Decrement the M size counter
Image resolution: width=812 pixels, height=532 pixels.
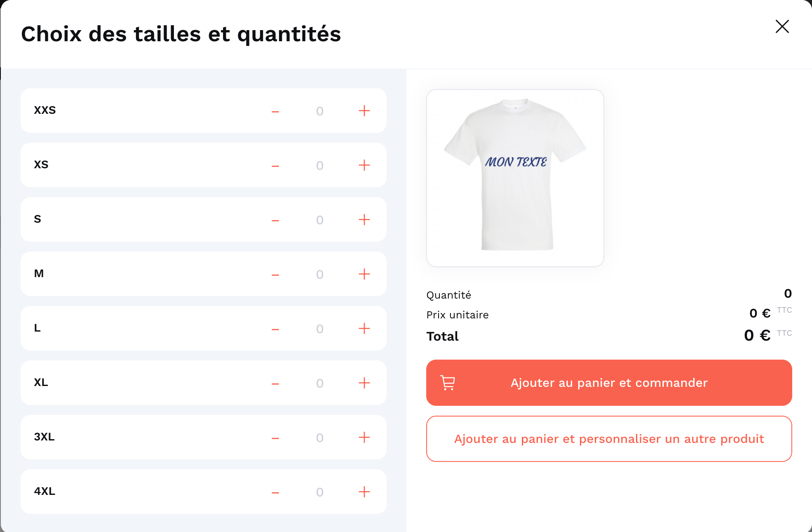pos(275,274)
